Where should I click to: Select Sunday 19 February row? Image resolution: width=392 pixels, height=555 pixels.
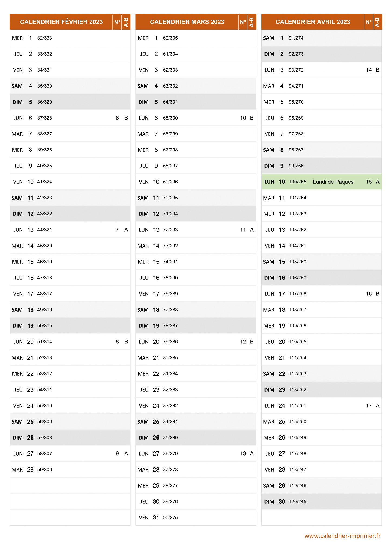click(x=70, y=326)
